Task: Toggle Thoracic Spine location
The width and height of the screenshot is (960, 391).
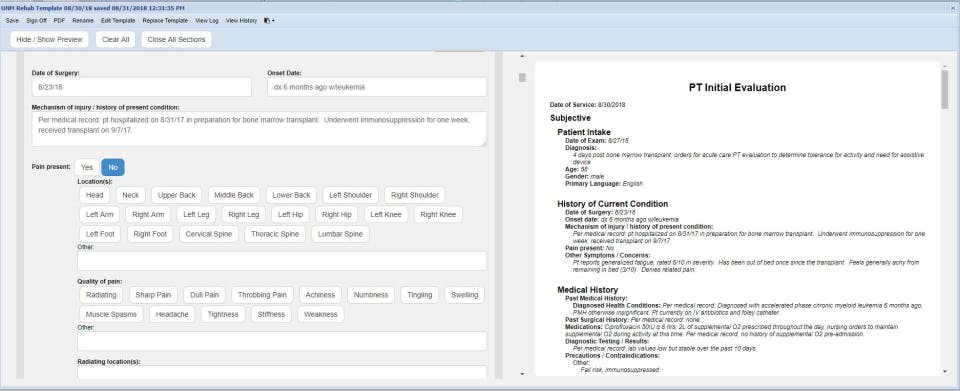Action: pos(275,234)
